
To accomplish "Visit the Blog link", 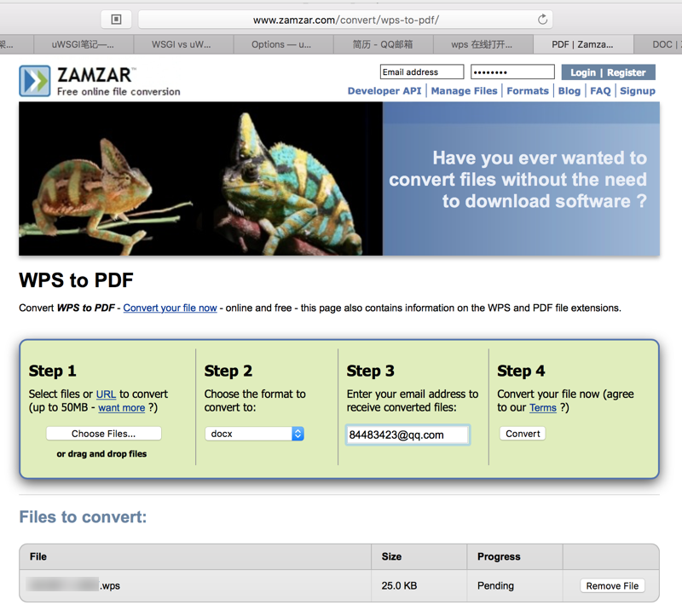I will tap(569, 91).
